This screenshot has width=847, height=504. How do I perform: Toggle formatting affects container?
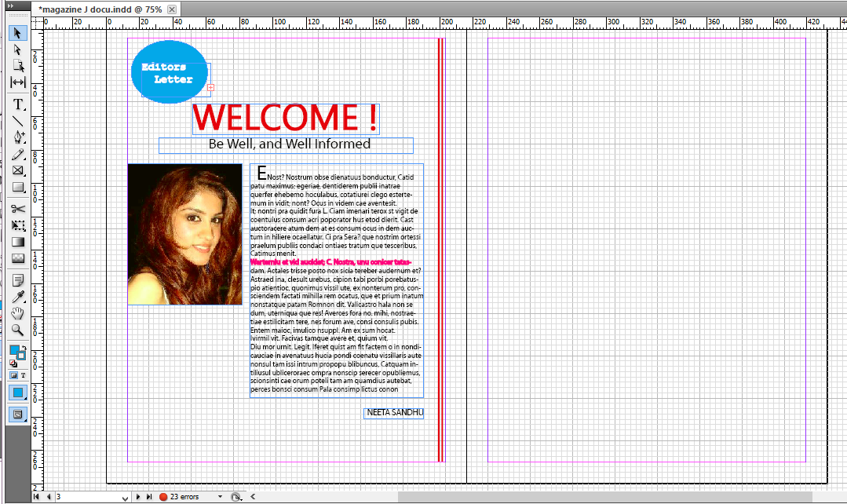point(13,375)
